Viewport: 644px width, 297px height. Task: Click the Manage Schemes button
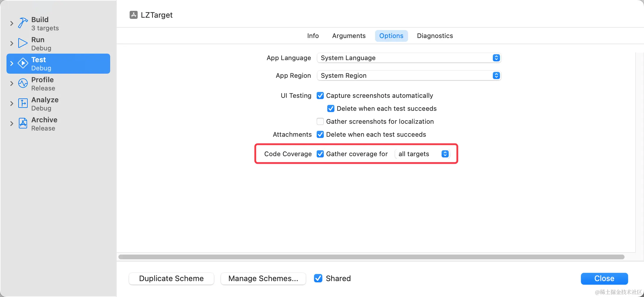click(x=263, y=278)
